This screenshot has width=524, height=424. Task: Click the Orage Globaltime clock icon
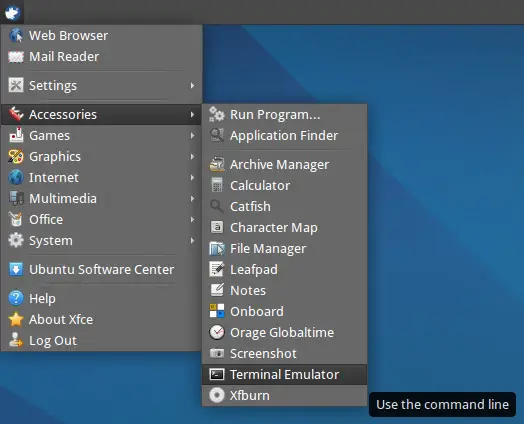coord(217,332)
